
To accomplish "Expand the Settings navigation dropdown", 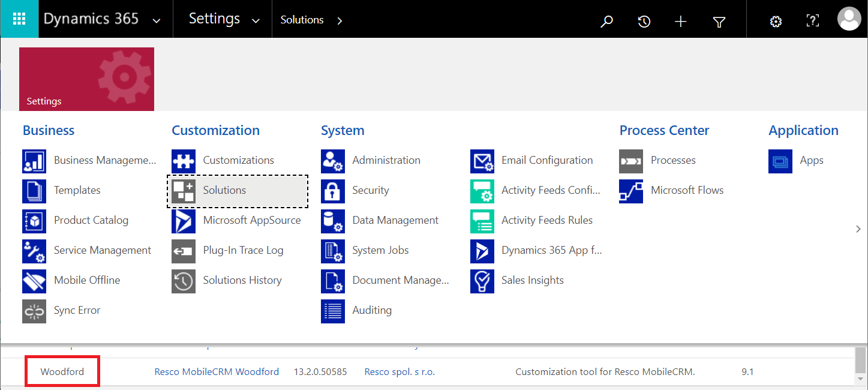I will (256, 21).
